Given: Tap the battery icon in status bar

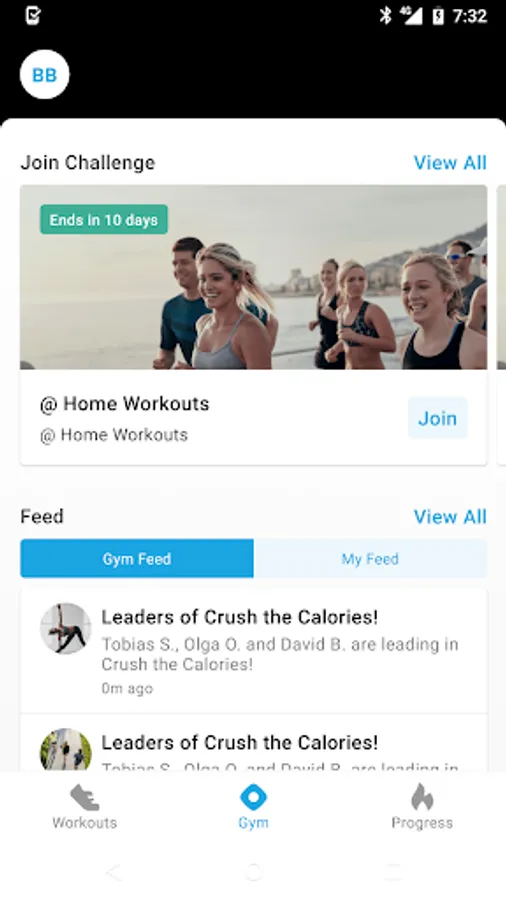Looking at the screenshot, I should (x=438, y=15).
